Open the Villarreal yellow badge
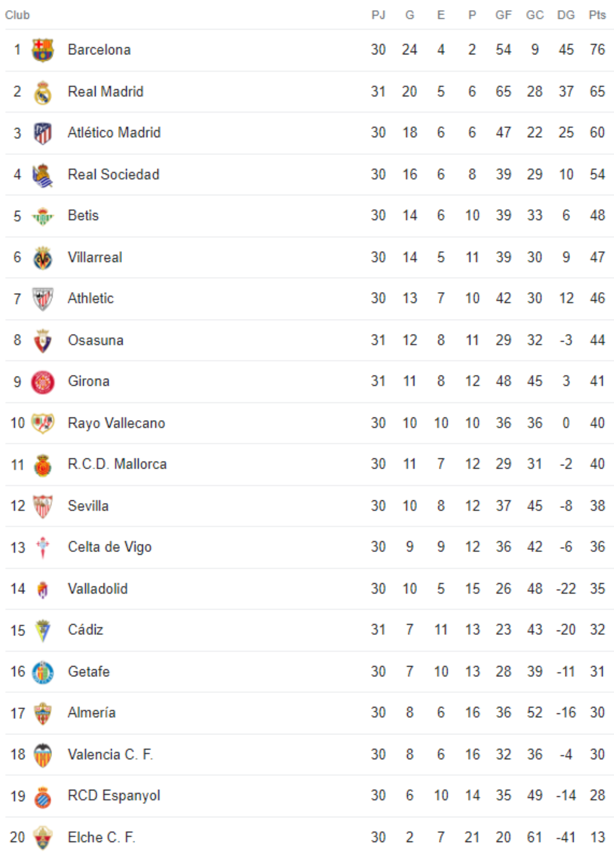614x868 pixels. coord(43,258)
